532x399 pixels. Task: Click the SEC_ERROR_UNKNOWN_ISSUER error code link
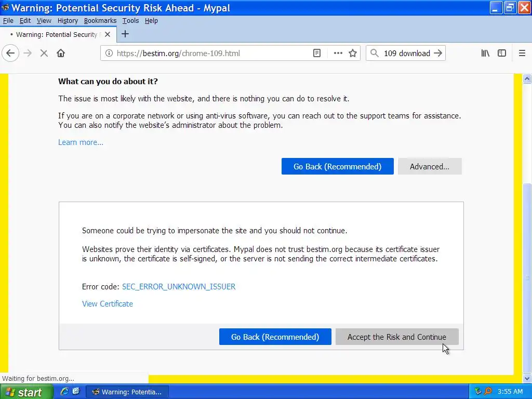[179, 287]
